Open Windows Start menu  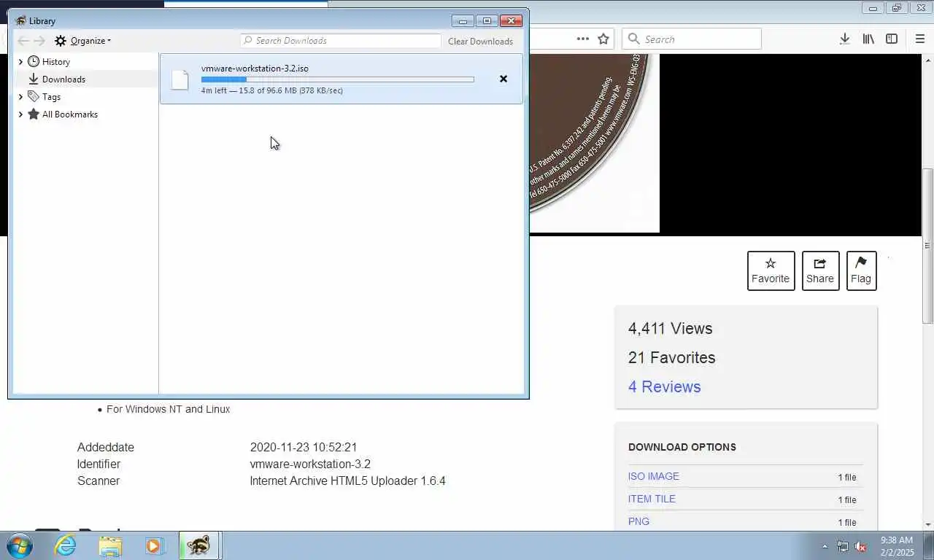click(x=20, y=545)
